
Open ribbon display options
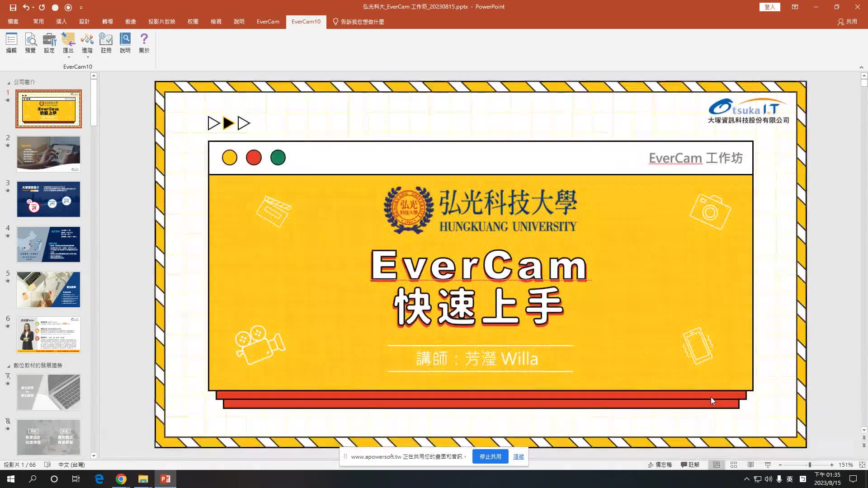[x=795, y=7]
